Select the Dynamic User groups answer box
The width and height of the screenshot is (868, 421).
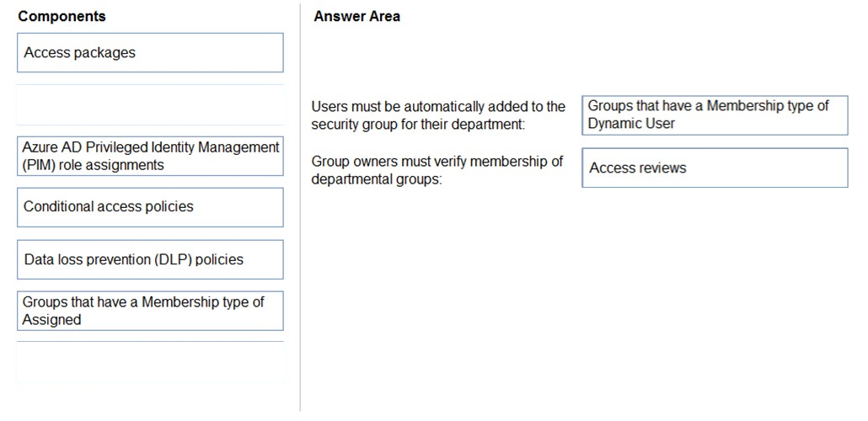click(x=715, y=115)
